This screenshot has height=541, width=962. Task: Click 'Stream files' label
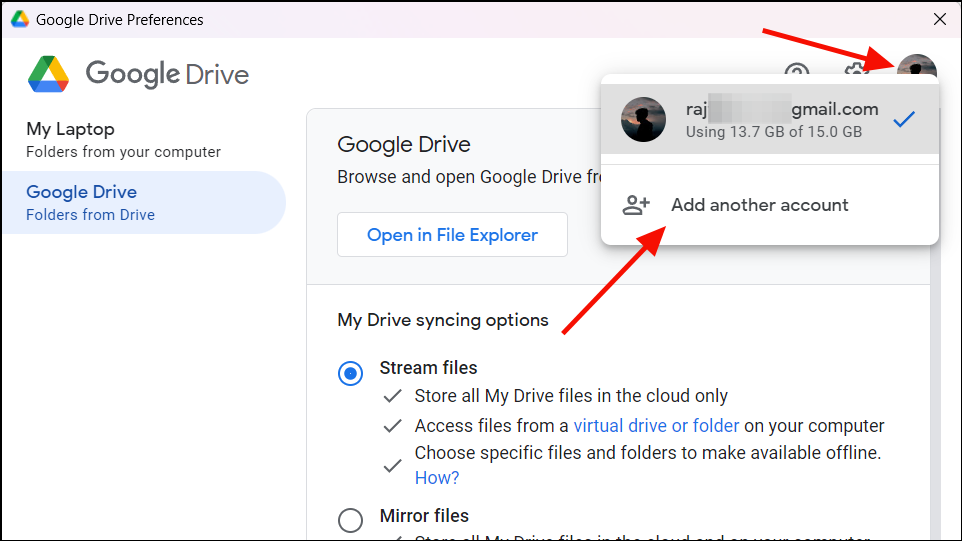428,368
